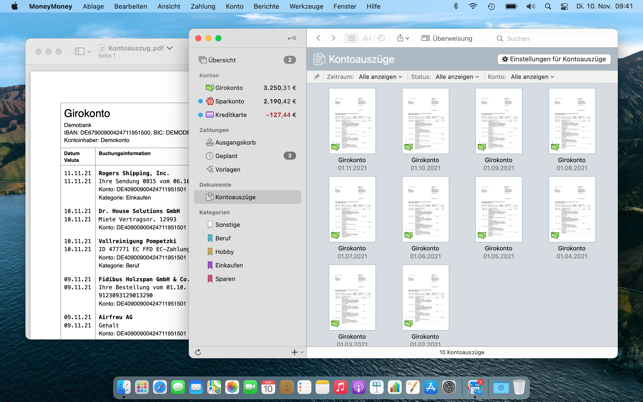Open Girokonto statement 01.09.2021 thumbnail
Screen dimensions: 643x402
(499, 121)
